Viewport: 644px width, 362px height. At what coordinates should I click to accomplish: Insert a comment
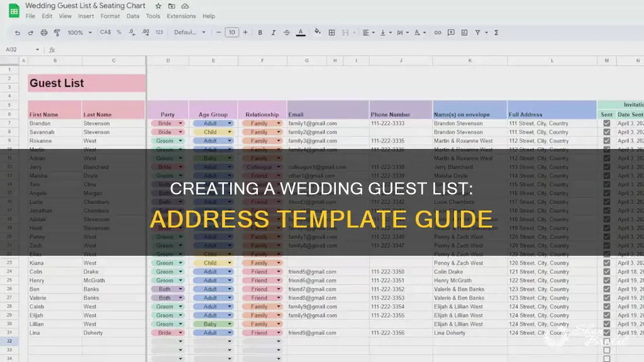[x=451, y=33]
